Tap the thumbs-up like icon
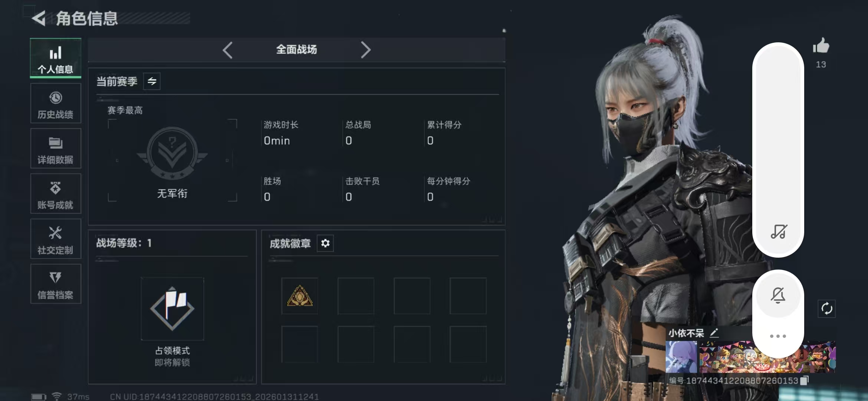868x401 pixels. coord(821,46)
